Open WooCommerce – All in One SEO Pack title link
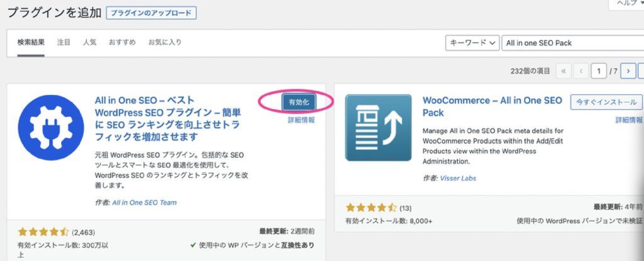 click(x=492, y=106)
